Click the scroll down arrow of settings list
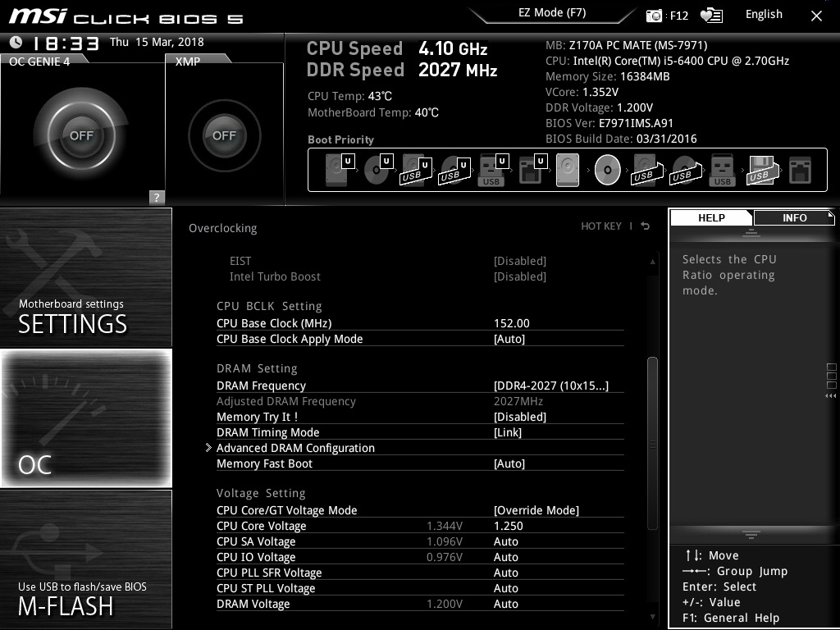 (x=652, y=617)
